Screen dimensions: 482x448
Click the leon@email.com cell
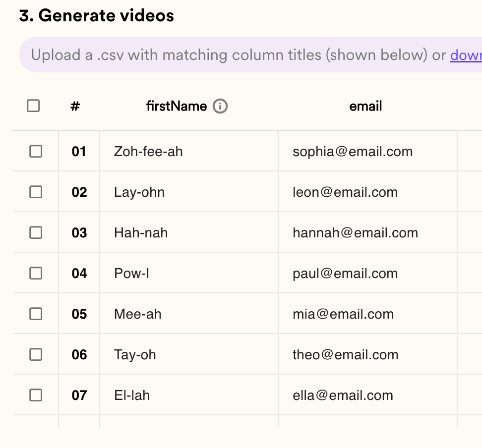coord(367,192)
